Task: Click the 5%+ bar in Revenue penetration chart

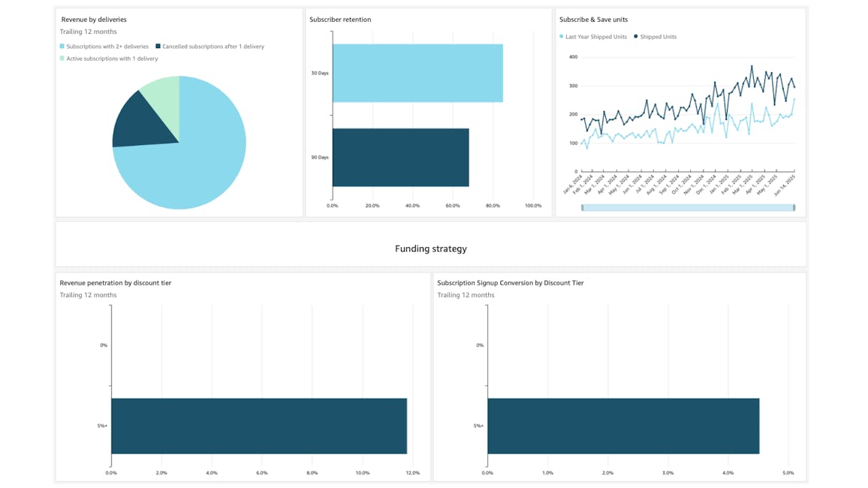Action: 259,426
